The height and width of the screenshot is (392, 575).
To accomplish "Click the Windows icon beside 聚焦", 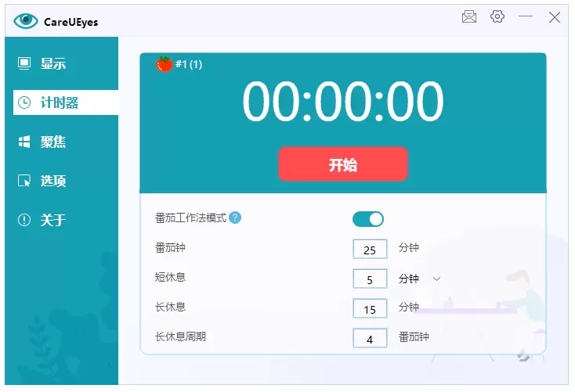I will click(24, 142).
